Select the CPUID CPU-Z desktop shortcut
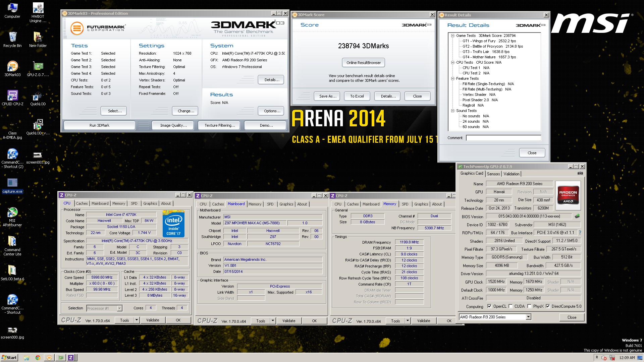Image resolution: width=644 pixels, height=362 pixels. pyautogui.click(x=12, y=98)
